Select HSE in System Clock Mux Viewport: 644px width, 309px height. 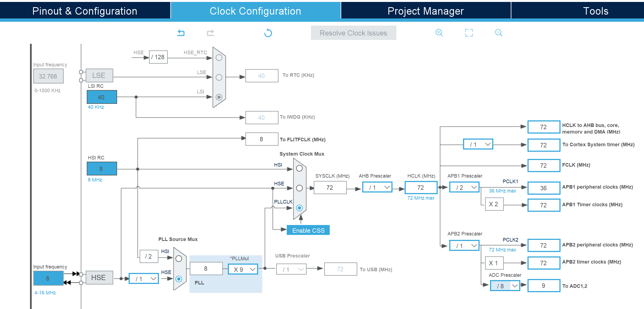coord(299,188)
